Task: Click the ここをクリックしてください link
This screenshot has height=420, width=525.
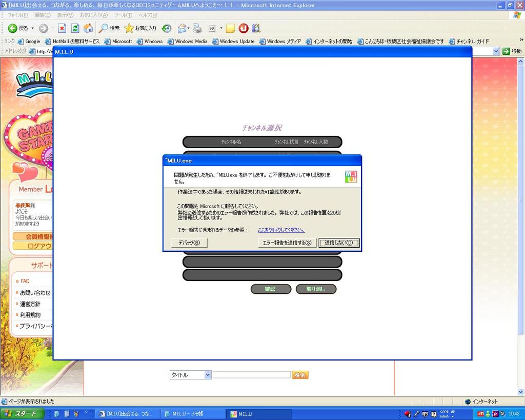Action: [281, 230]
